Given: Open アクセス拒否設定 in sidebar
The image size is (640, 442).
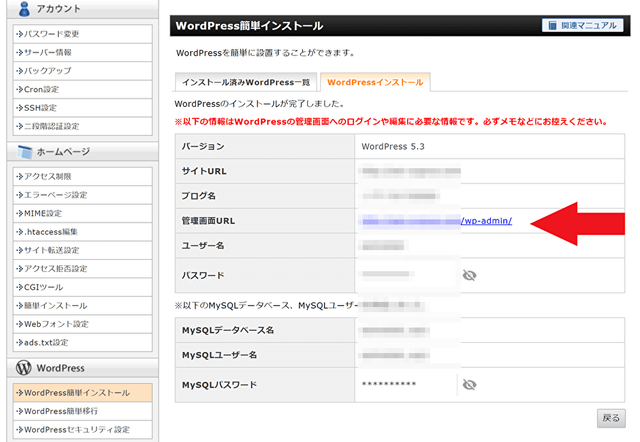Looking at the screenshot, I should tap(83, 269).
